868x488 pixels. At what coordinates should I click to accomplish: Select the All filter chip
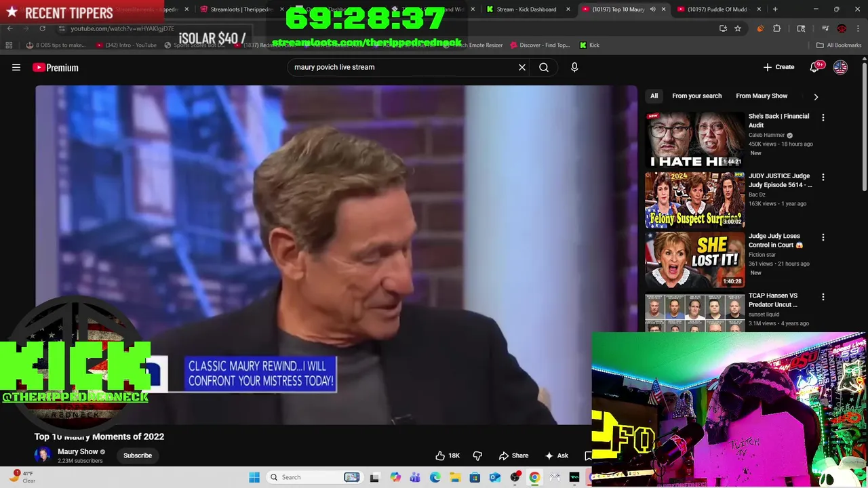[654, 96]
